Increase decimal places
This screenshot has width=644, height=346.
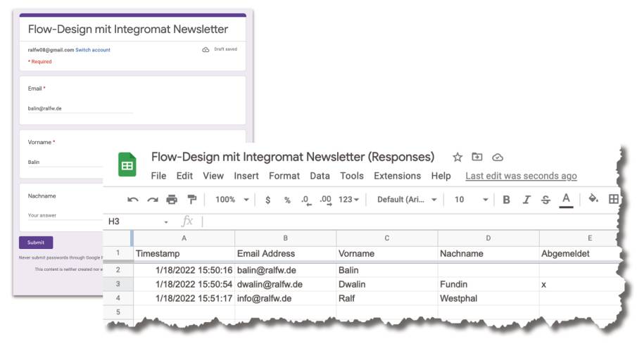pyautogui.click(x=326, y=200)
